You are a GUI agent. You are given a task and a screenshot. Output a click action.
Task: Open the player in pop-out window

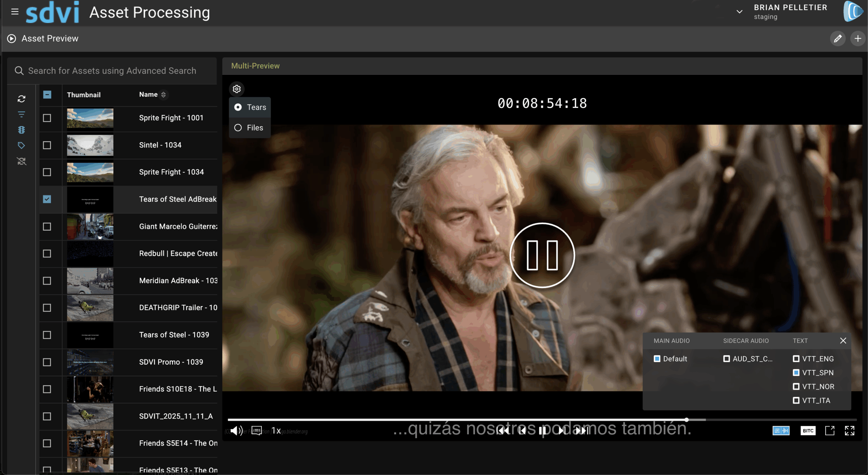830,431
